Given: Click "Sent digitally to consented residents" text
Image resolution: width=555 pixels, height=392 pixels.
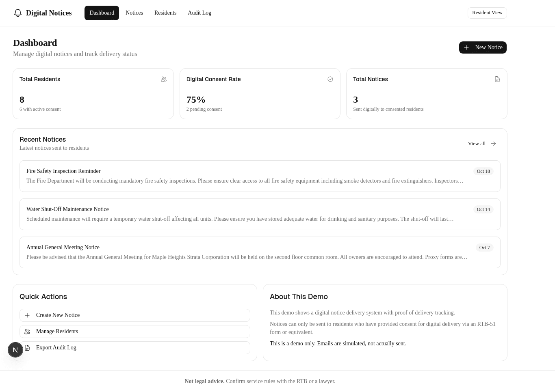Looking at the screenshot, I should pos(388,109).
